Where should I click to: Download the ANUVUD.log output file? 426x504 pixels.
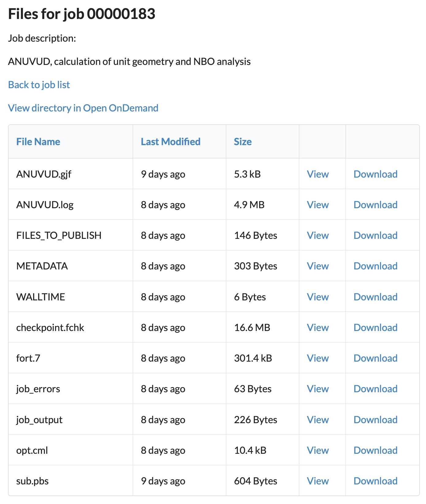pos(375,205)
